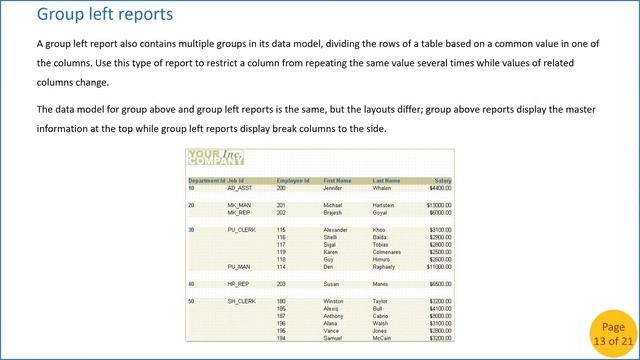This screenshot has width=640, height=360.
Task: Click employee id '203' cell
Action: click(281, 284)
